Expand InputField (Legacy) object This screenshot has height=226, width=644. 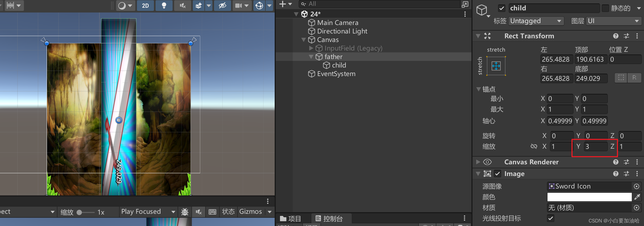click(311, 48)
